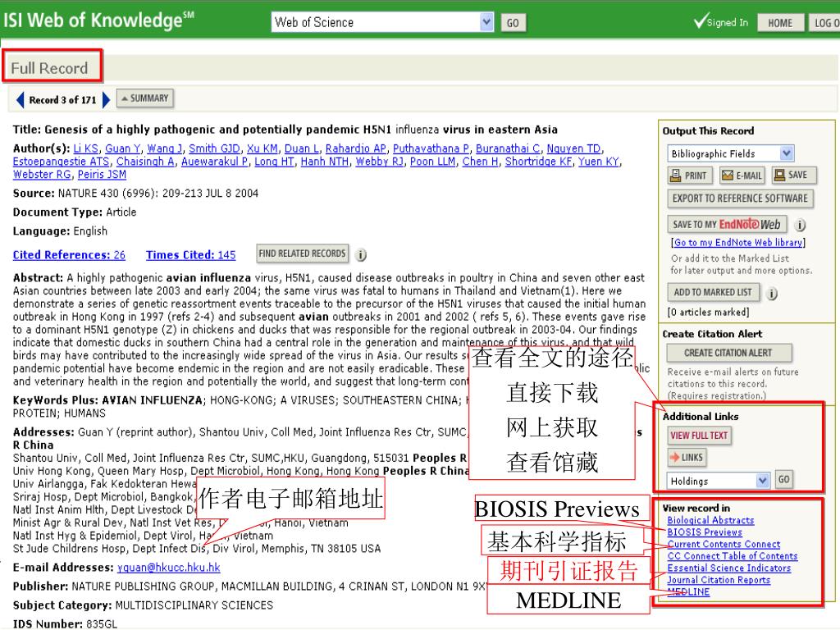Click the SUMMARY button
The width and height of the screenshot is (840, 630).
pos(145,98)
